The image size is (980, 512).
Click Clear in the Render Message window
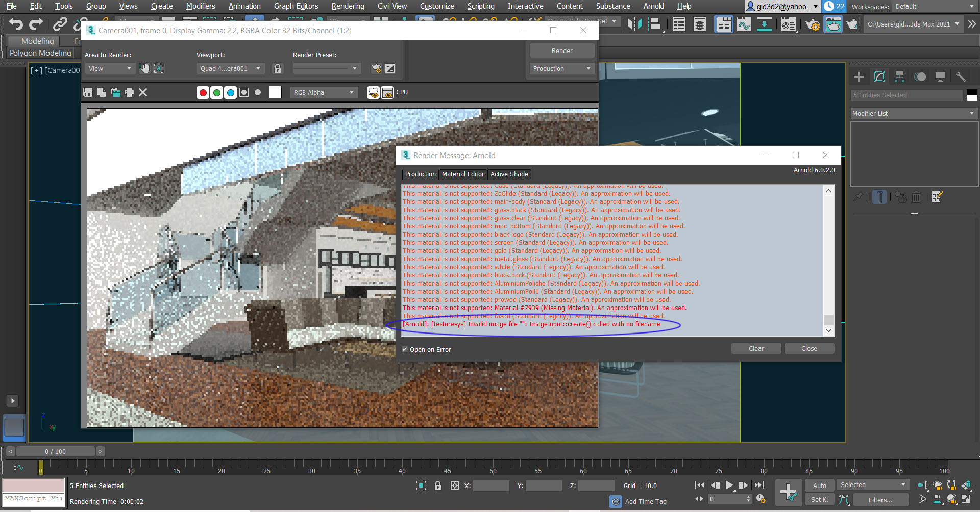tap(756, 349)
